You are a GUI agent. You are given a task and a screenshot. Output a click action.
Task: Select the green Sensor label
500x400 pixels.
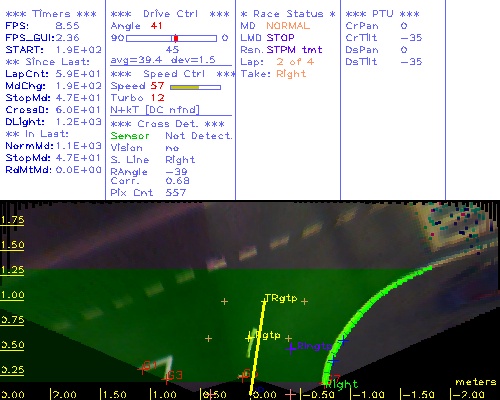130,136
